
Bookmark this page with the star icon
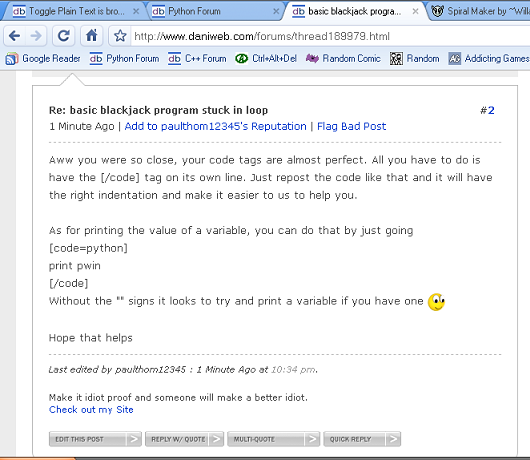(120, 36)
